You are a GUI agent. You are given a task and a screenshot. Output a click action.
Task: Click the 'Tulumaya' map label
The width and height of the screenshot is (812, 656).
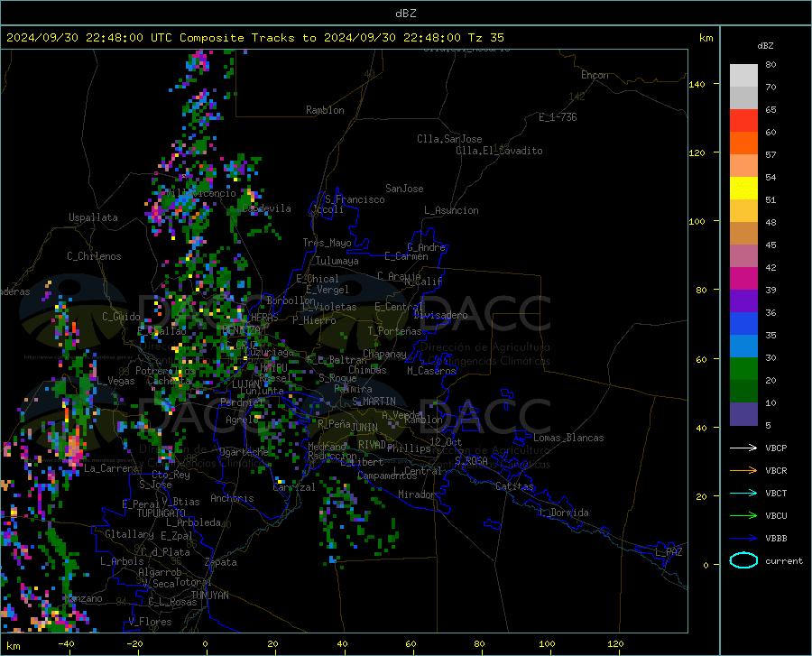coord(337,261)
